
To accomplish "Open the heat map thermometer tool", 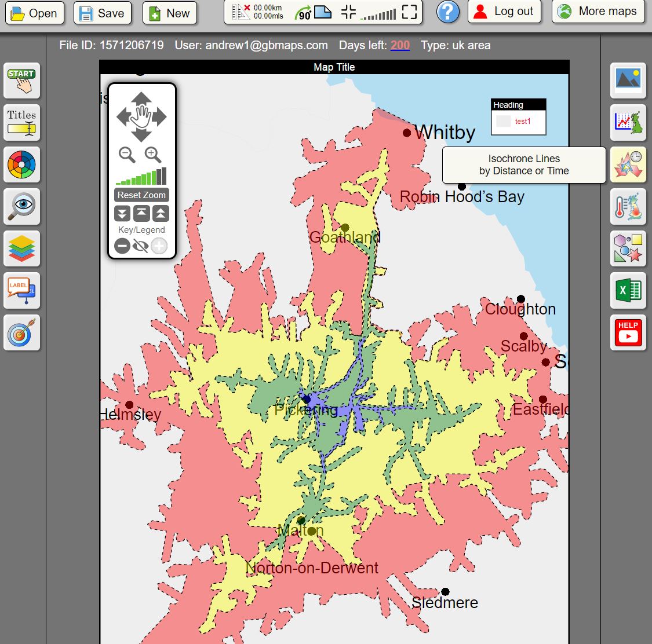I will click(x=628, y=207).
